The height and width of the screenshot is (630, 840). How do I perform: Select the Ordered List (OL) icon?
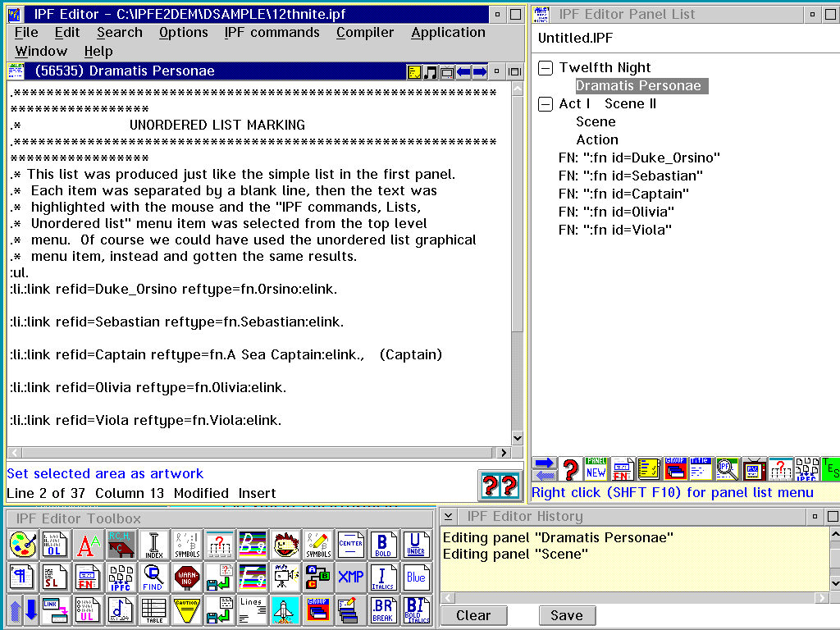coord(55,545)
